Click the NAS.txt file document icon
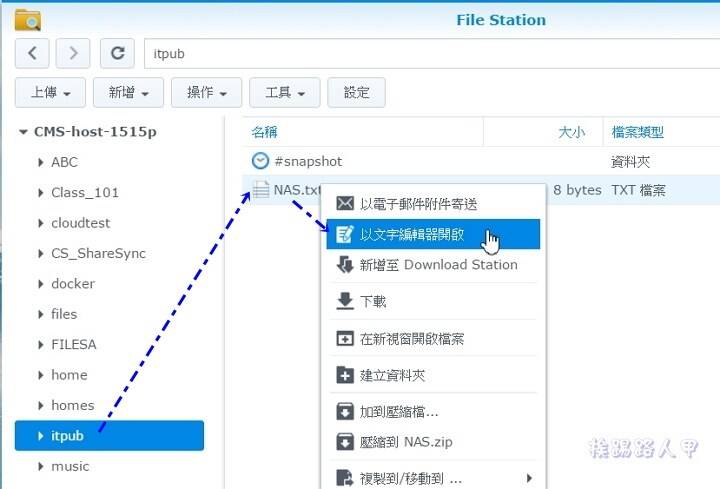This screenshot has height=489, width=720. point(260,189)
